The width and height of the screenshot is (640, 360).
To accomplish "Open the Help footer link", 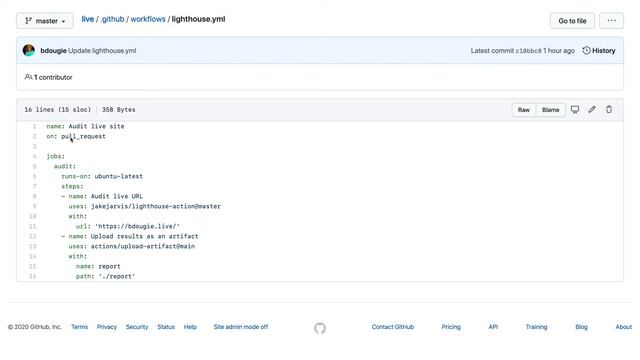I will 190,327.
